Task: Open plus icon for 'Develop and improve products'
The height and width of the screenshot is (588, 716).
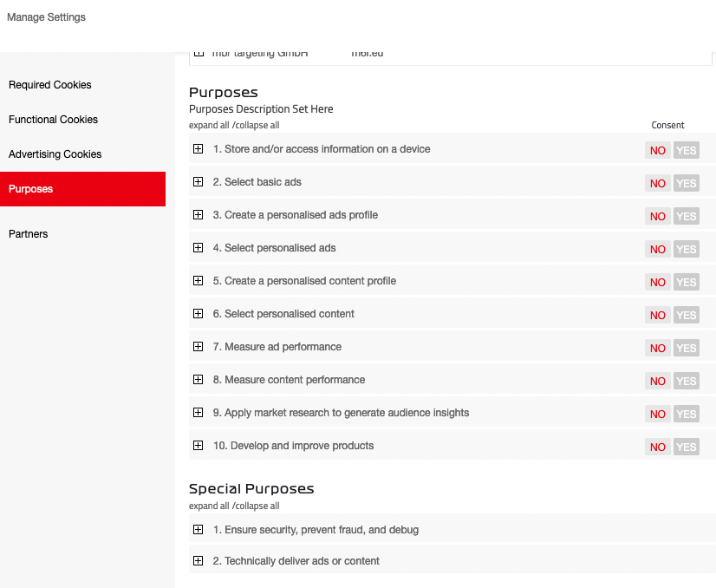Action: (x=198, y=446)
